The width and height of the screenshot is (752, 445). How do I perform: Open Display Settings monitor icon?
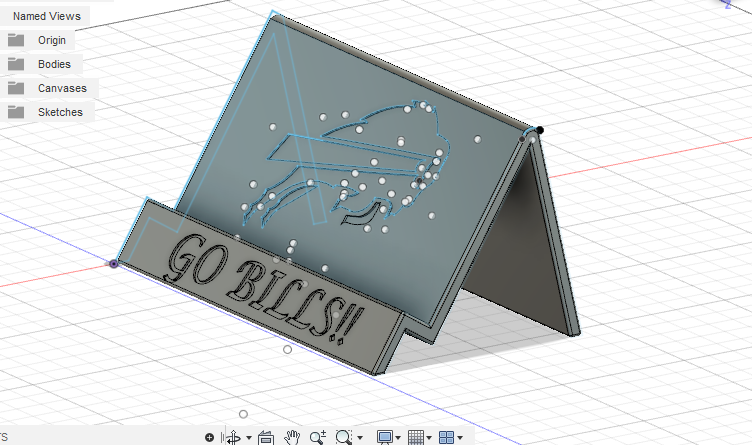coord(385,437)
